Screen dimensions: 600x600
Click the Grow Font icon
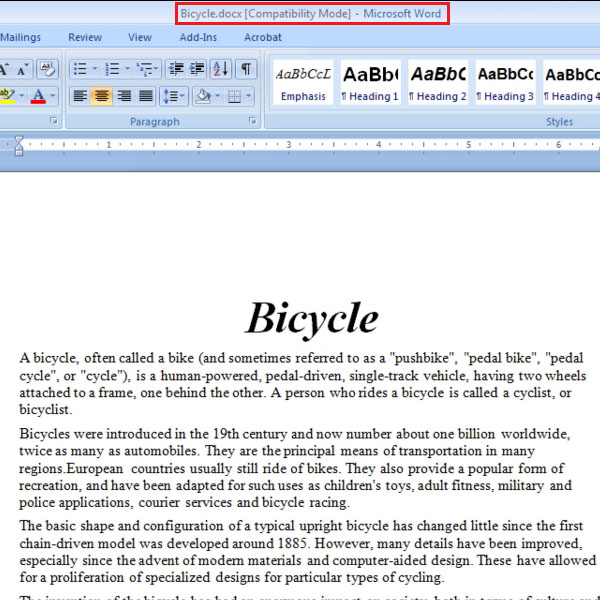(x=5, y=69)
